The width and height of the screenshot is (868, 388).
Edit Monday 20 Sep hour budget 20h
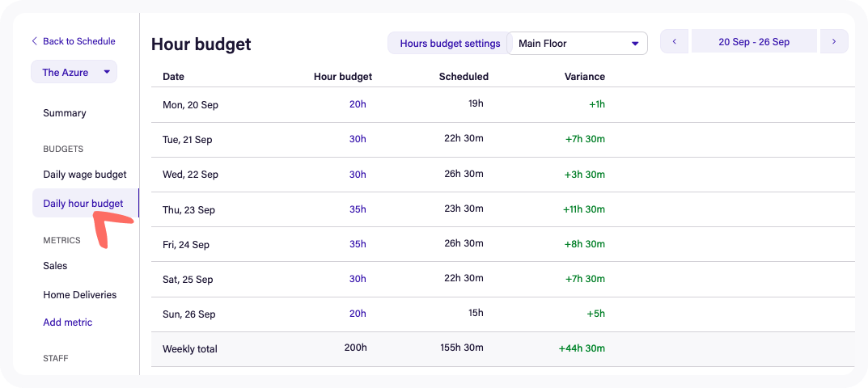[x=358, y=104]
